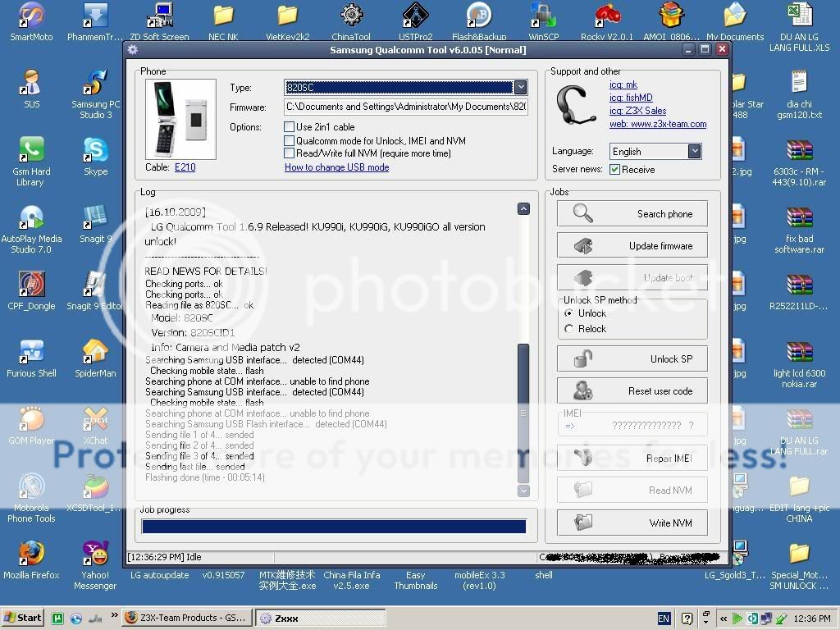Open Gsm Hard Library shortcut
The height and width of the screenshot is (630, 840).
31,161
